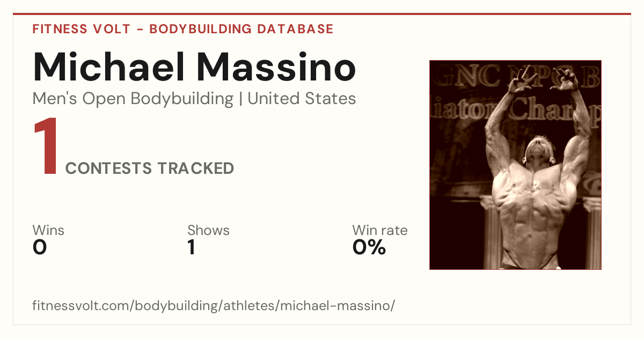The width and height of the screenshot is (644, 338).
Task: Click the Fitness Volt Bodybuilding Database header
Action: pyautogui.click(x=183, y=29)
